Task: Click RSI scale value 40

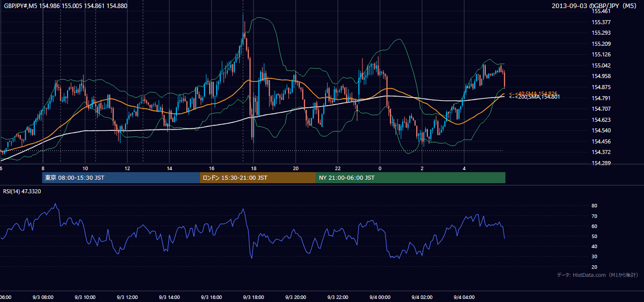Action: coord(595,246)
